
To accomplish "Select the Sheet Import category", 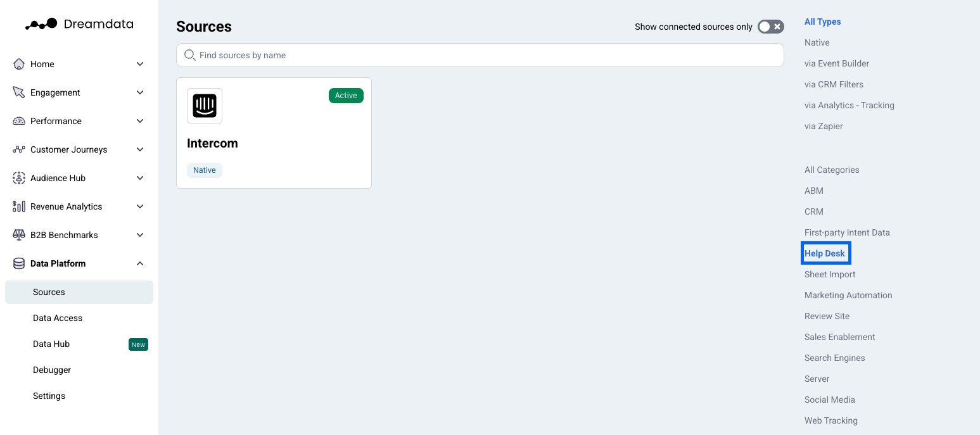I will coord(830,274).
